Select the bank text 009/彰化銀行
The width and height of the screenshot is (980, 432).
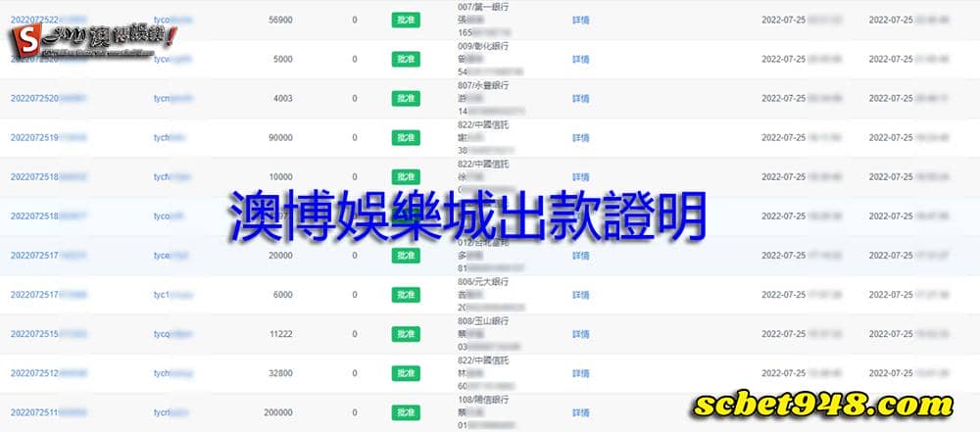pyautogui.click(x=483, y=46)
